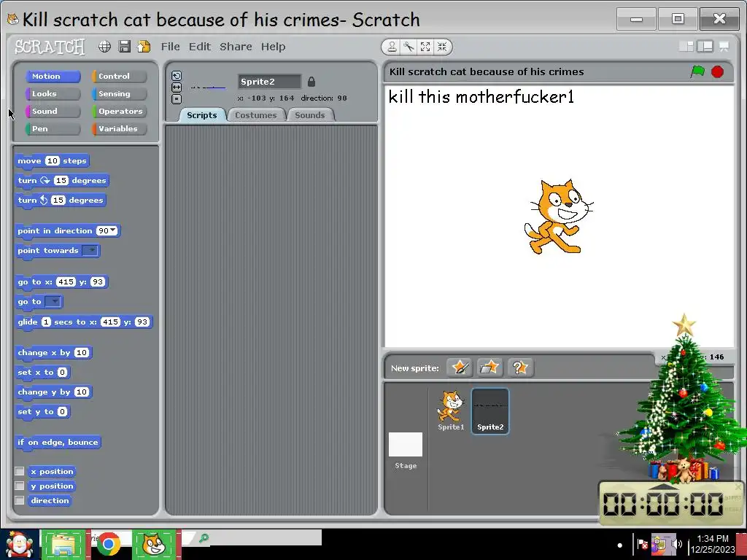The height and width of the screenshot is (560, 747).
Task: Set rotation style to can rotate
Action: (x=177, y=76)
